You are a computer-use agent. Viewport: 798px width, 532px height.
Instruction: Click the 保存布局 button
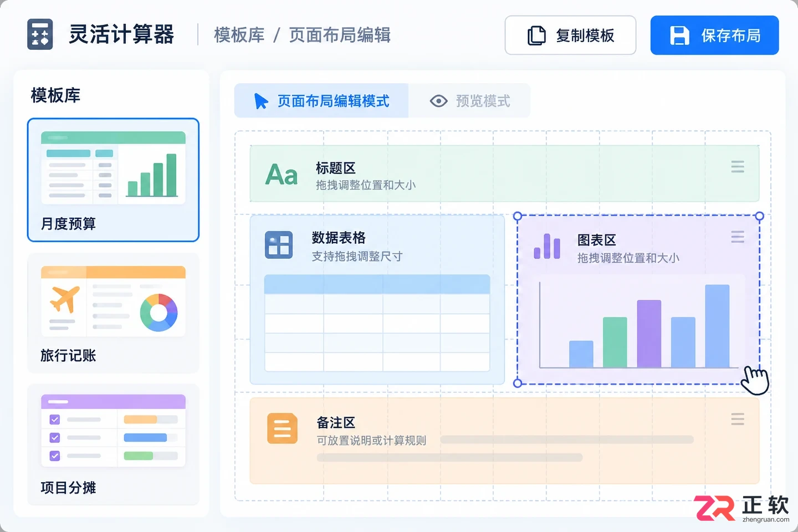click(x=714, y=35)
